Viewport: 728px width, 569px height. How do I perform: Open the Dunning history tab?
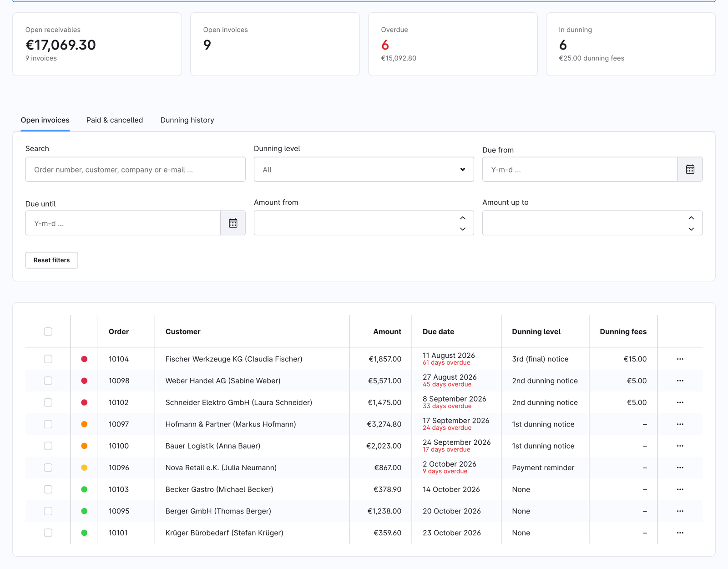click(x=187, y=120)
